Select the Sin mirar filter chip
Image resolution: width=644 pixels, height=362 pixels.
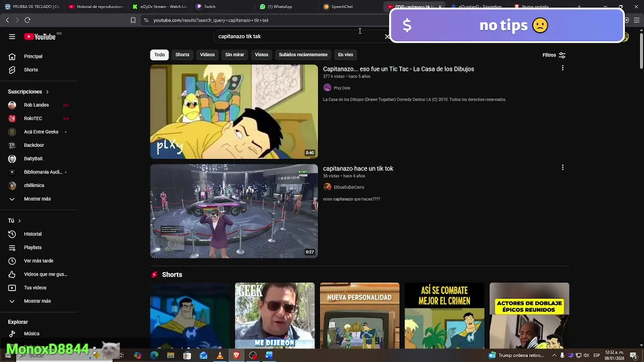click(x=234, y=55)
